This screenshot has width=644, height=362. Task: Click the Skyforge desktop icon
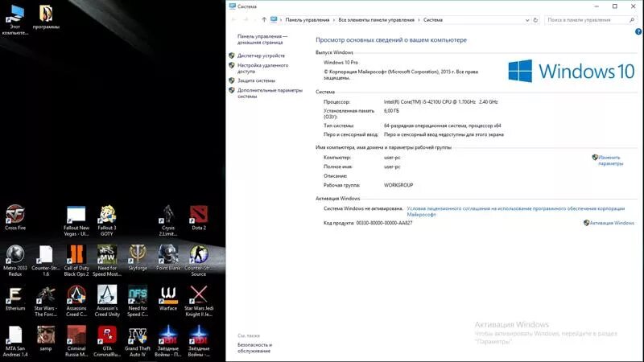[138, 257]
